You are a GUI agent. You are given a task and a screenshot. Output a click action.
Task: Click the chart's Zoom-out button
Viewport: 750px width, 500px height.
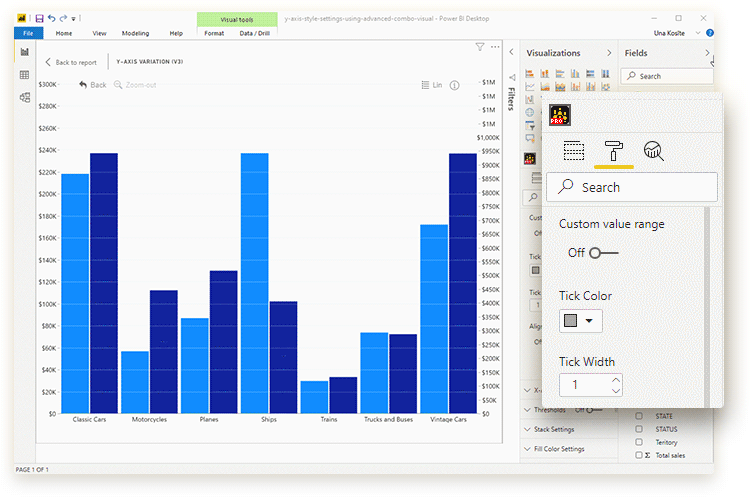coord(135,85)
